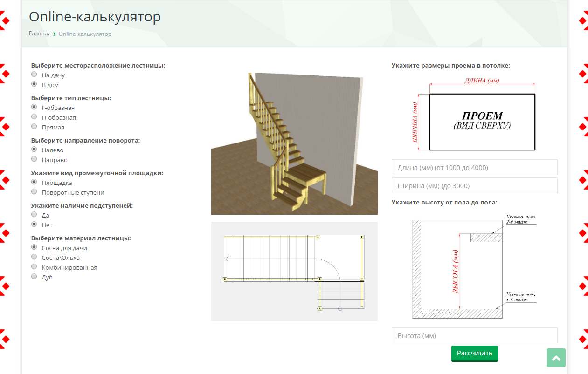The height and width of the screenshot is (374, 588).
Task: Select the 'В дом' location option
Action: (x=34, y=84)
